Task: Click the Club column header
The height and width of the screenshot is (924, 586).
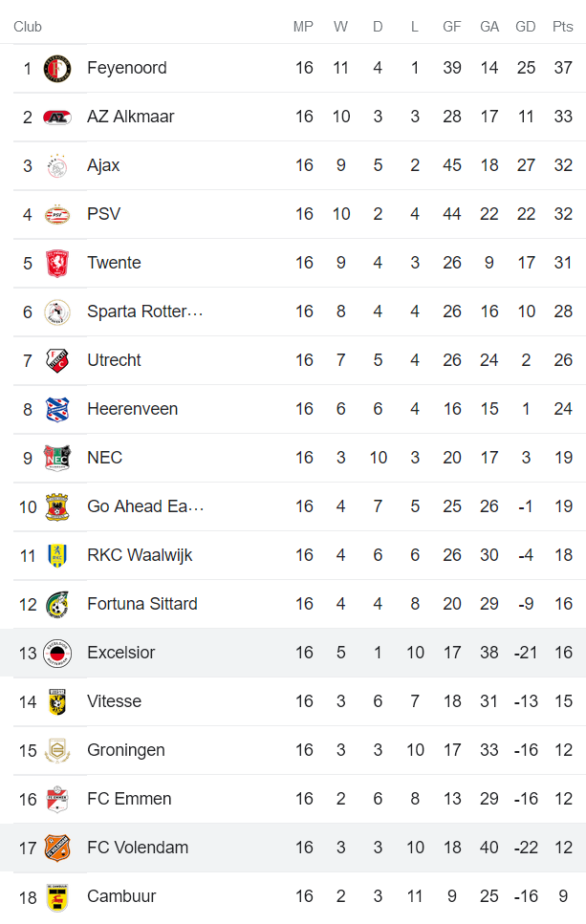Action: tap(28, 27)
